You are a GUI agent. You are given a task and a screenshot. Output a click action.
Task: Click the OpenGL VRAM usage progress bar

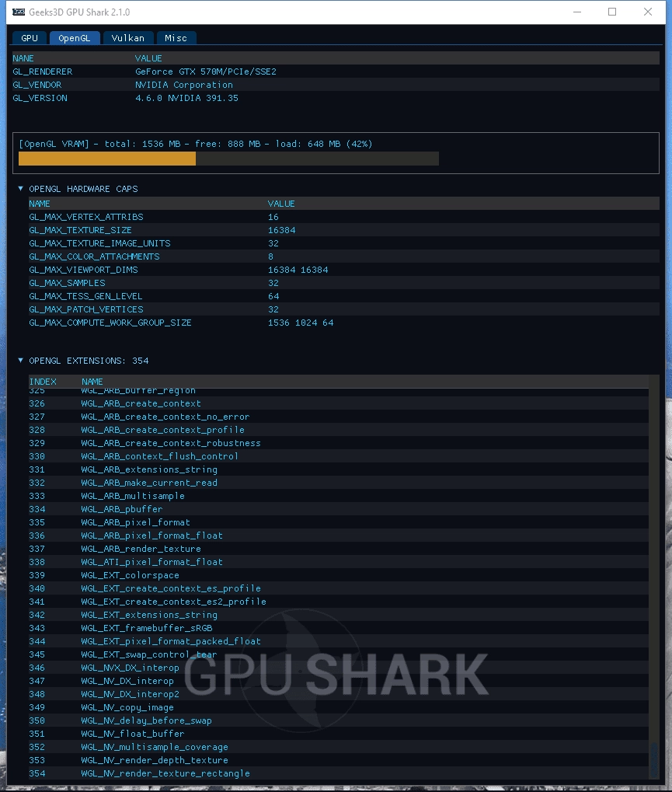[228, 159]
